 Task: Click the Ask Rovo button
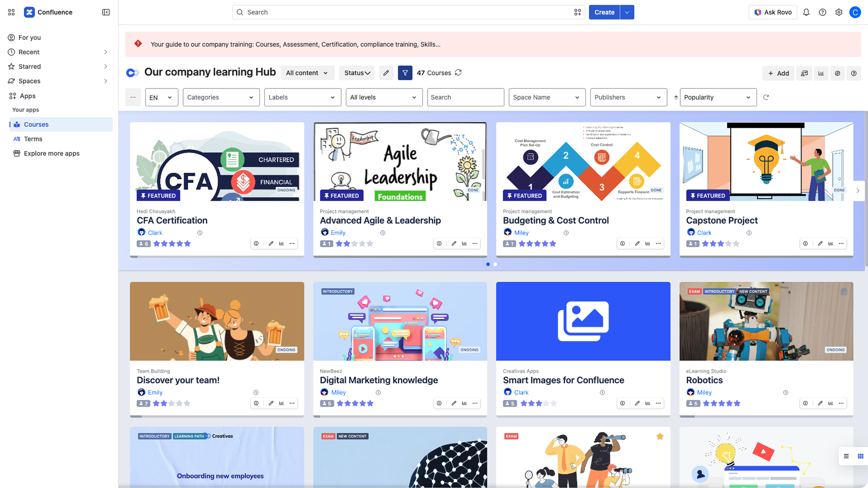pyautogui.click(x=773, y=12)
